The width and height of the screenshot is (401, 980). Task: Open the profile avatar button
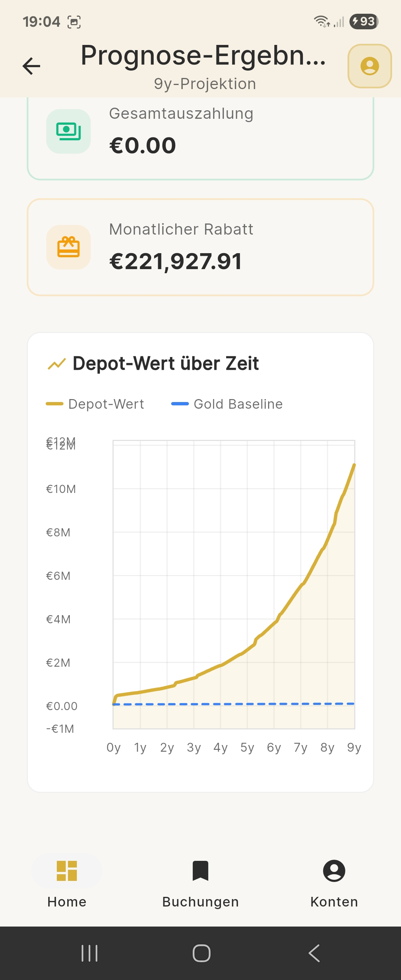coord(369,66)
